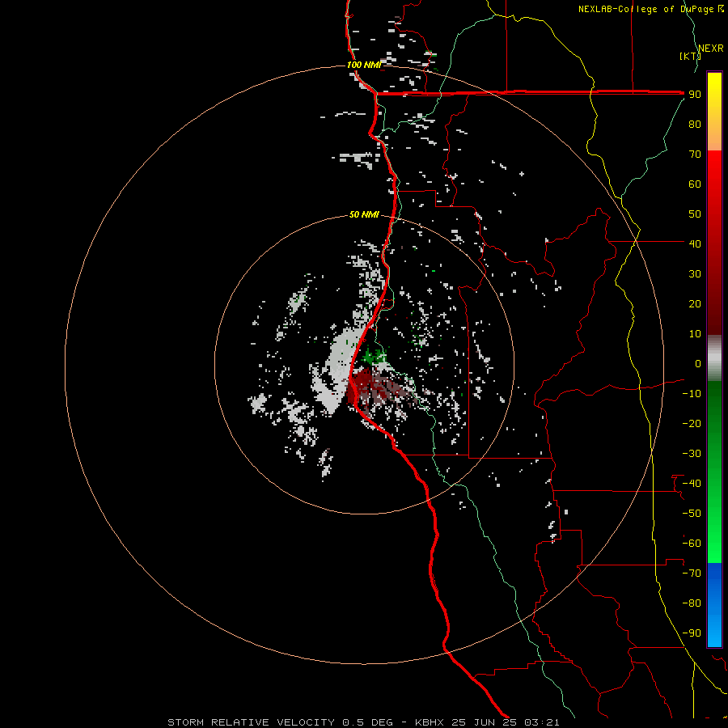Viewport: 728px width, 728px height.
Task: Select the 70 value on velocity scale
Action: click(x=695, y=154)
